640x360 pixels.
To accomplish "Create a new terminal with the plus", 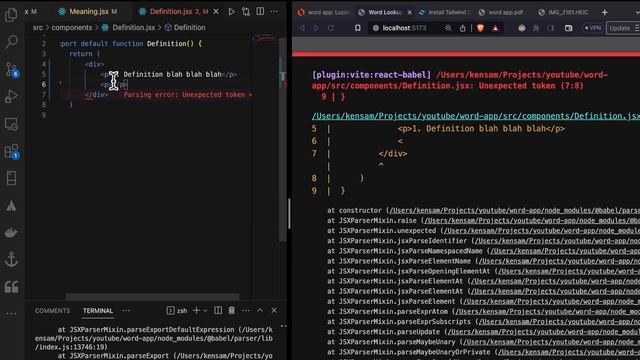I will pos(196,311).
